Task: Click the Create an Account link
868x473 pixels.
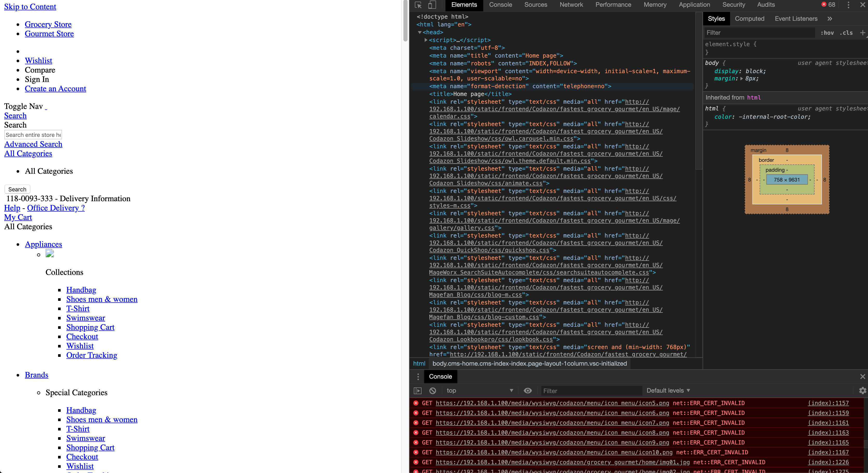Action: [x=55, y=89]
